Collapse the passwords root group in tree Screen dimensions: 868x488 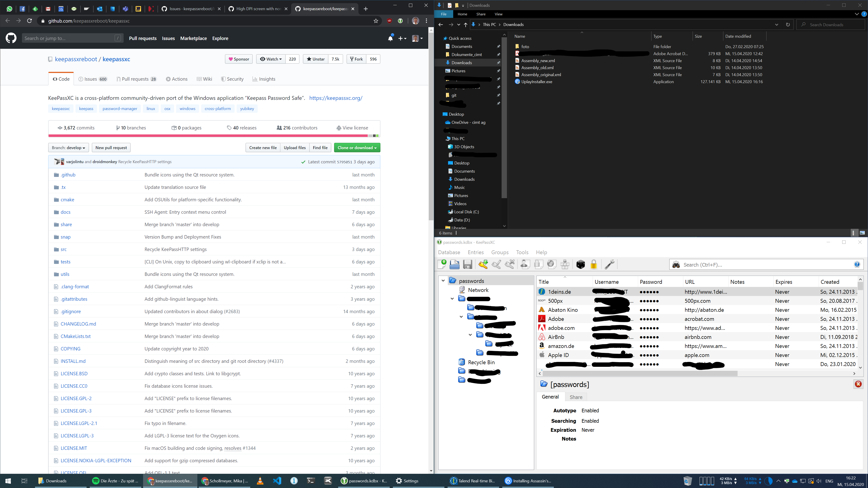point(443,281)
